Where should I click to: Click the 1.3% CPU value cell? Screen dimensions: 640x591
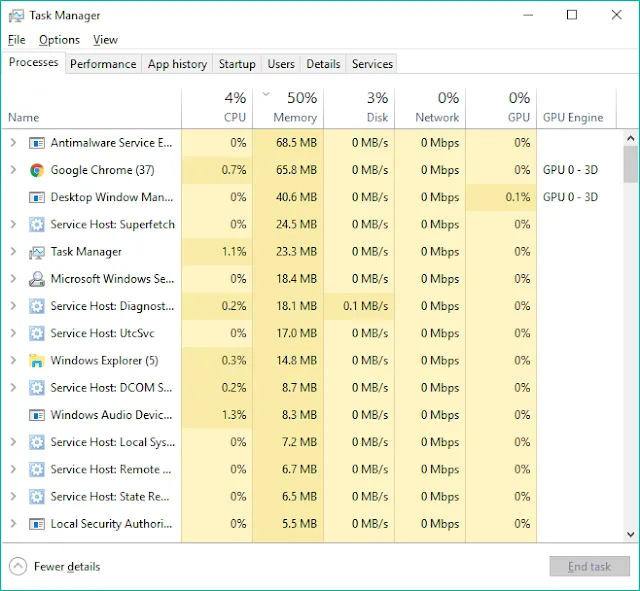pos(217,415)
